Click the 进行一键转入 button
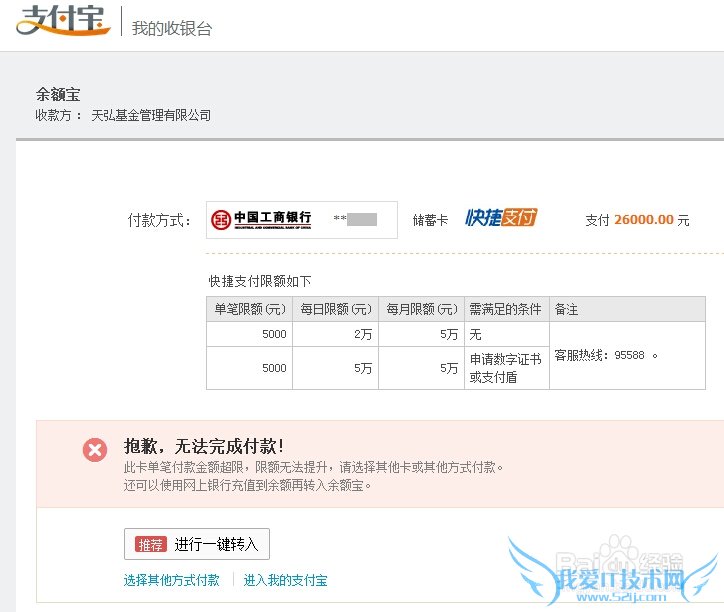 (x=197, y=544)
